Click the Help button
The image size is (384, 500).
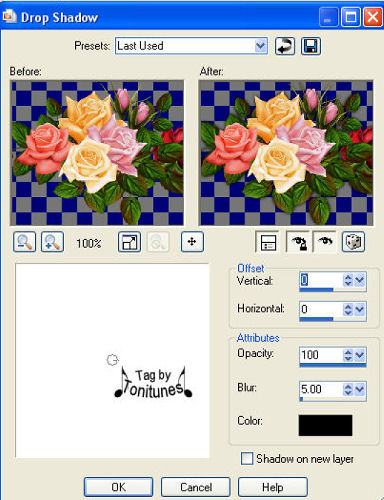click(x=273, y=487)
